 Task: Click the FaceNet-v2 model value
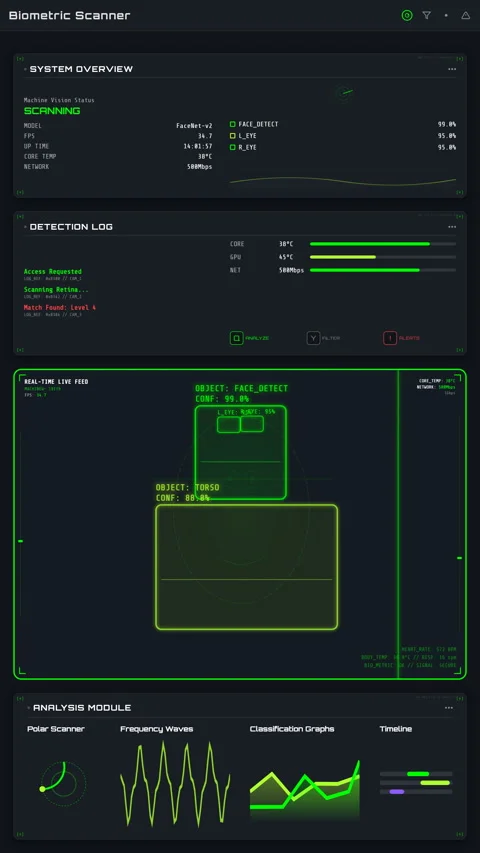tap(194, 126)
